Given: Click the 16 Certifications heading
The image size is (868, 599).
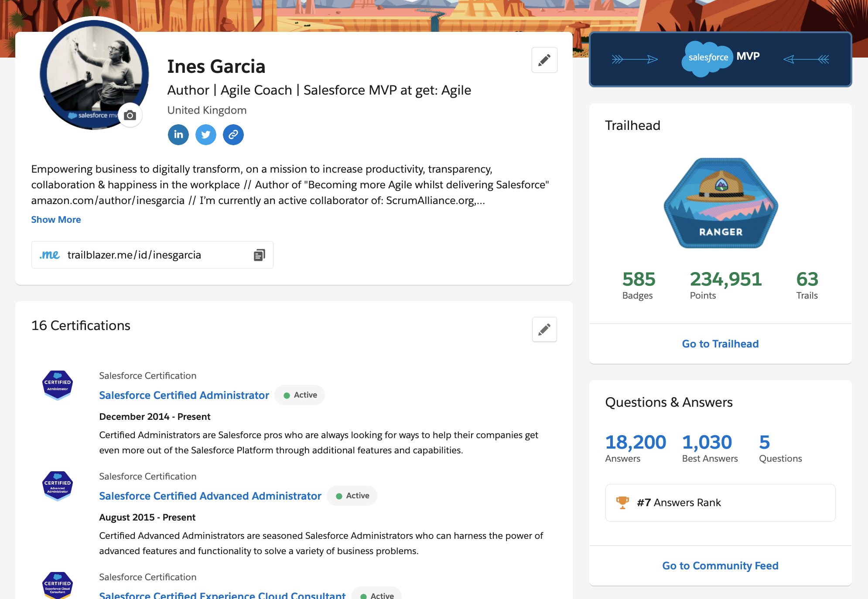Looking at the screenshot, I should pyautogui.click(x=81, y=326).
